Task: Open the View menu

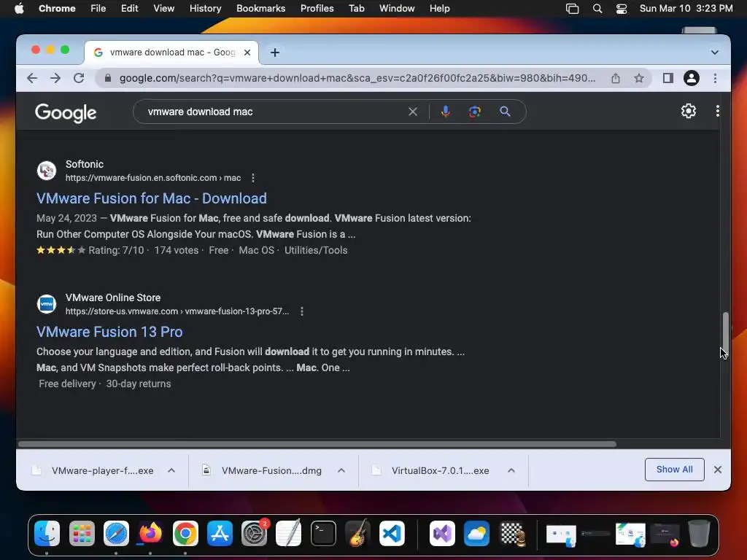Action: [x=163, y=9]
